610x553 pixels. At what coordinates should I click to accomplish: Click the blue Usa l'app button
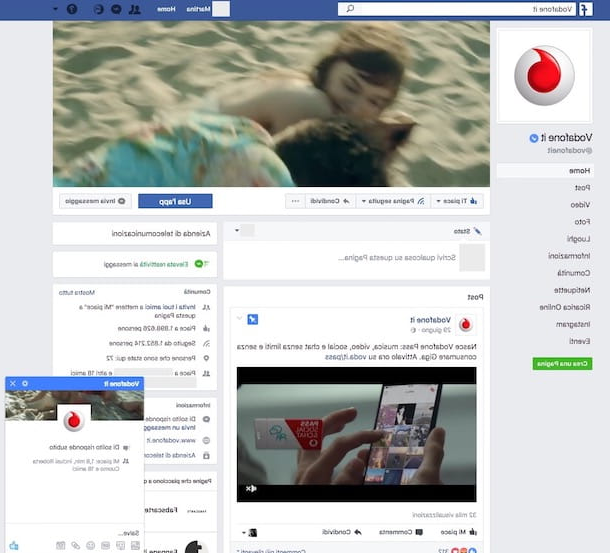[x=175, y=201]
